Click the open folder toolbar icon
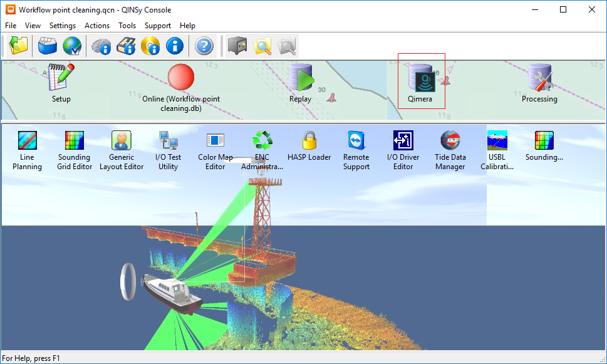Screen dimensions: 607x364 [18, 46]
